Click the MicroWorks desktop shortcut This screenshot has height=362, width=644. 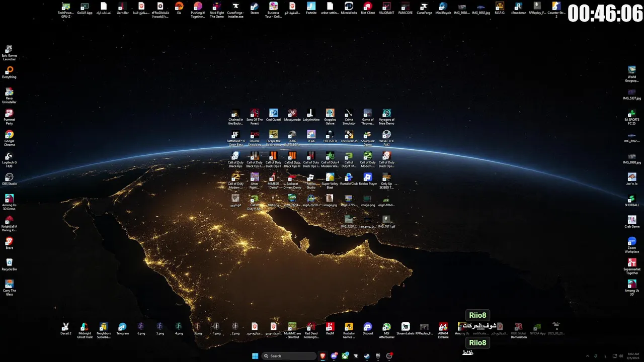point(349,9)
